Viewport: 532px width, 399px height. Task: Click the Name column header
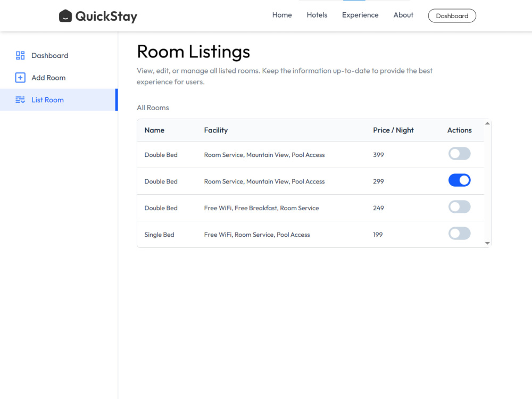click(x=154, y=130)
